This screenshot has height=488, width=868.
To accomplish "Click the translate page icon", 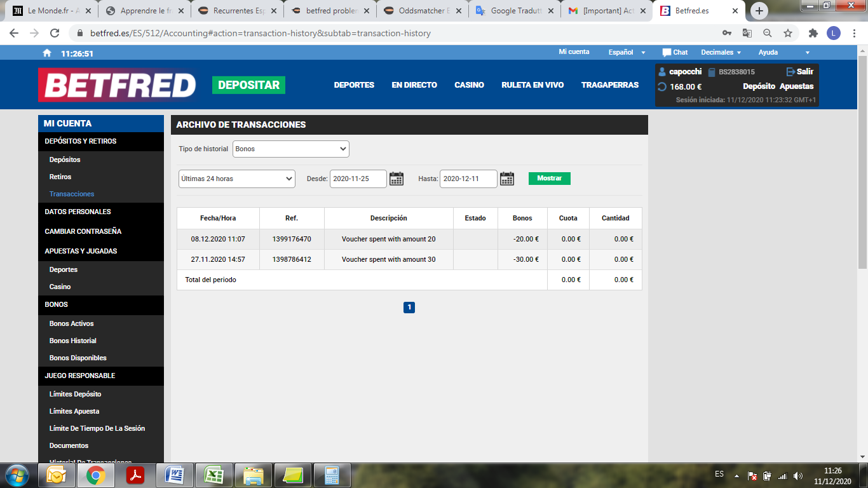I will pyautogui.click(x=747, y=33).
